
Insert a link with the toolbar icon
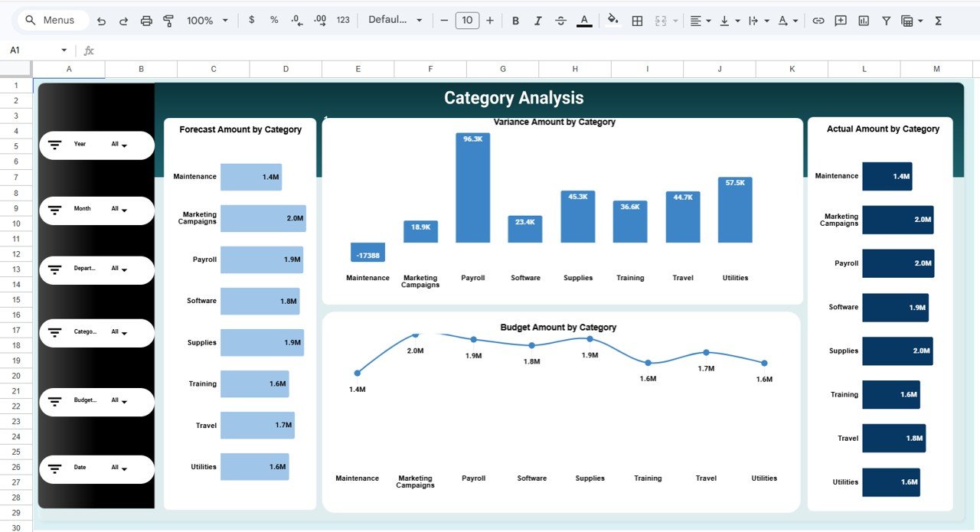[x=817, y=20]
